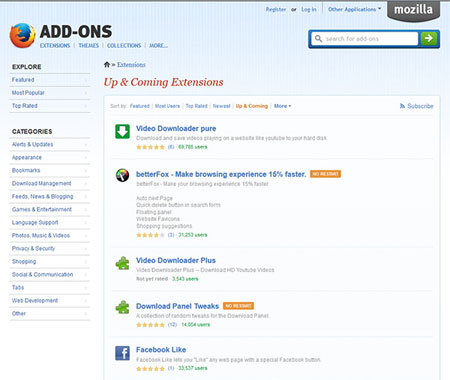Open Bookmarks category

click(x=50, y=171)
